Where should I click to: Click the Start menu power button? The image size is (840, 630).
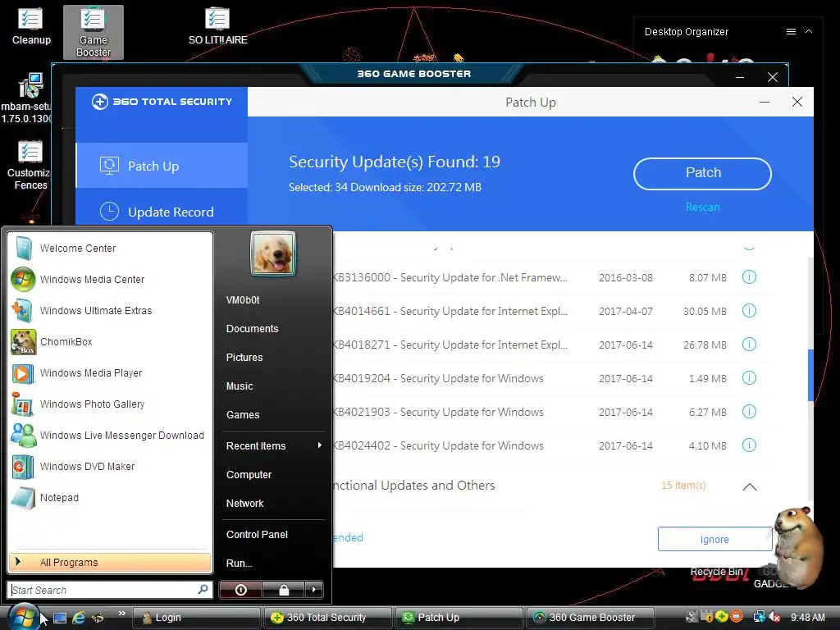point(240,590)
